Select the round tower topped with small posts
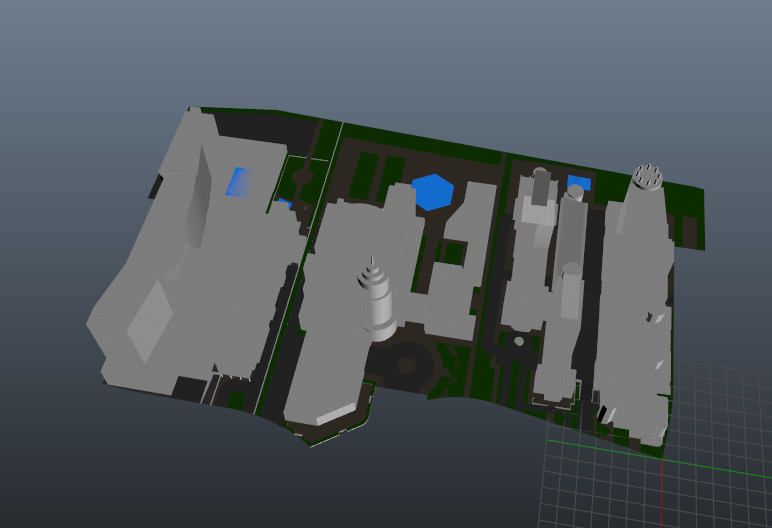Viewport: 772px width, 528px height. (647, 176)
